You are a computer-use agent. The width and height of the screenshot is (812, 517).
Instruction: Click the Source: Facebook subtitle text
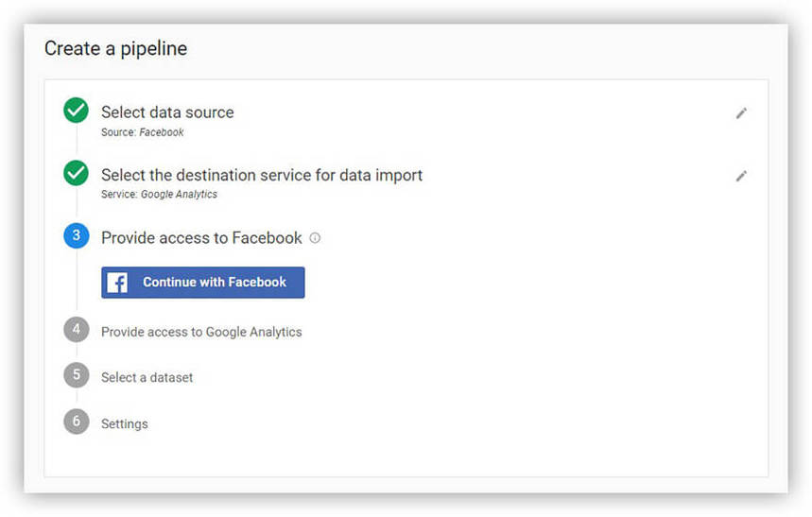pos(143,132)
